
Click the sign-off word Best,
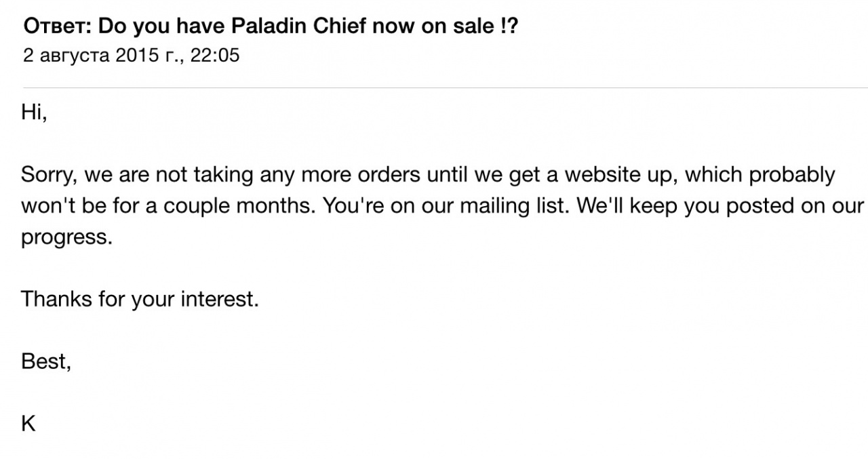click(x=46, y=361)
